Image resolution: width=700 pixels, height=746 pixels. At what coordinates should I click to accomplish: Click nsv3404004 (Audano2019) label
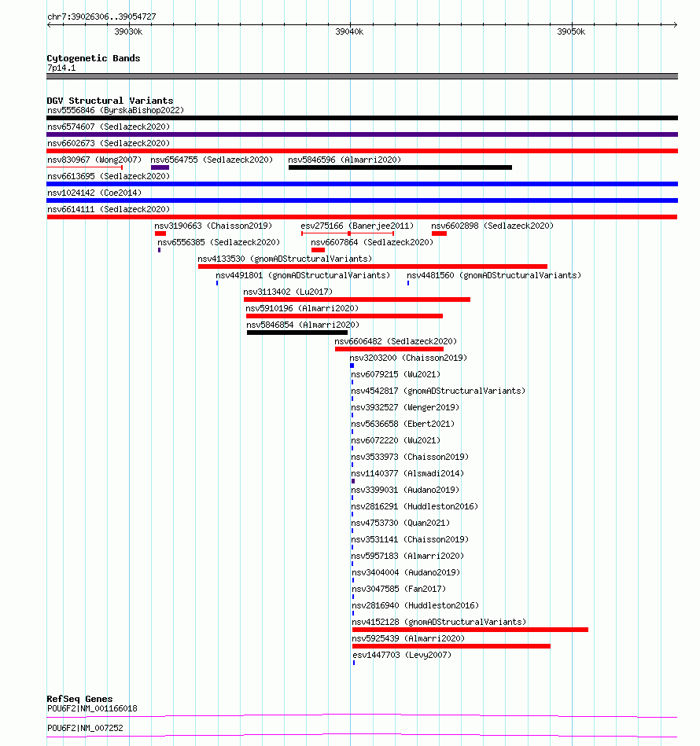click(x=406, y=573)
